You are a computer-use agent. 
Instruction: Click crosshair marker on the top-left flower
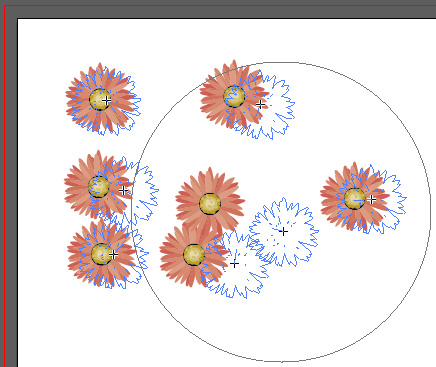click(x=106, y=100)
